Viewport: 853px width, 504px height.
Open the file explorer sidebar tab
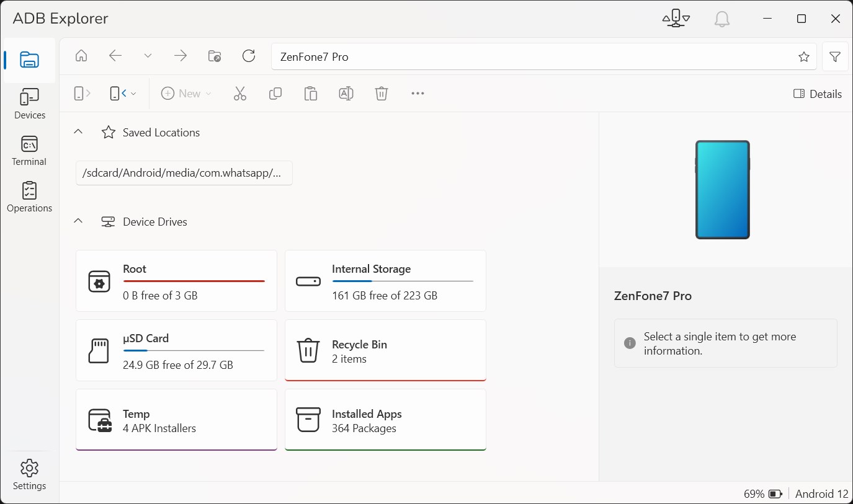[x=29, y=60]
